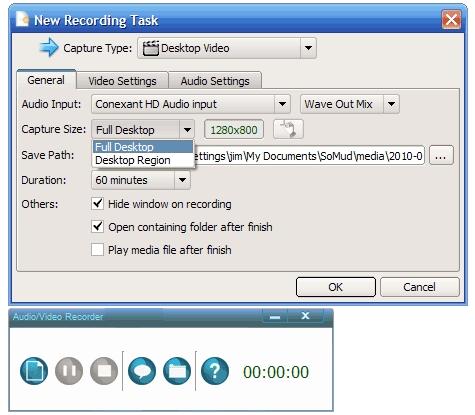Image resolution: width=475 pixels, height=415 pixels.
Task: Click the gray stop recording button
Action: coord(104,371)
